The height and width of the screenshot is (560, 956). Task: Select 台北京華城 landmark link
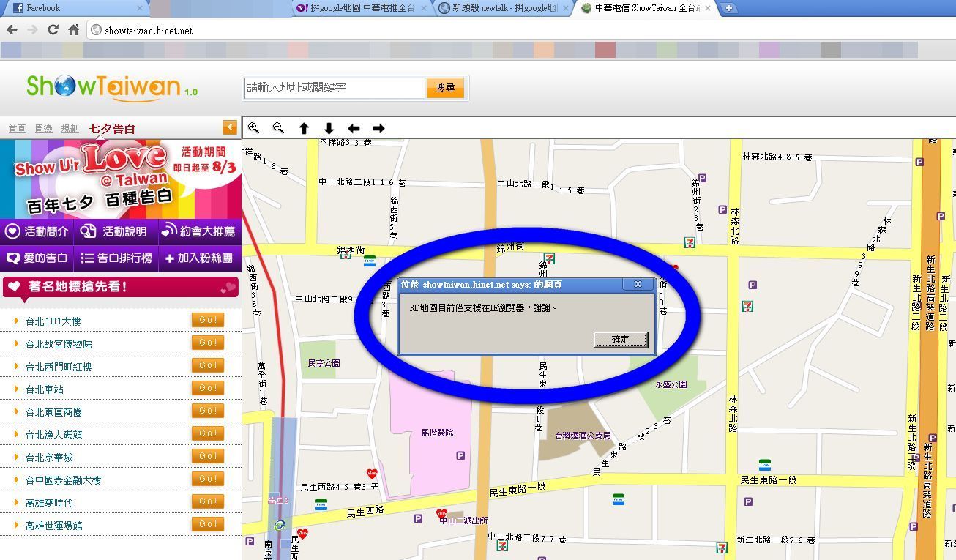(x=49, y=458)
